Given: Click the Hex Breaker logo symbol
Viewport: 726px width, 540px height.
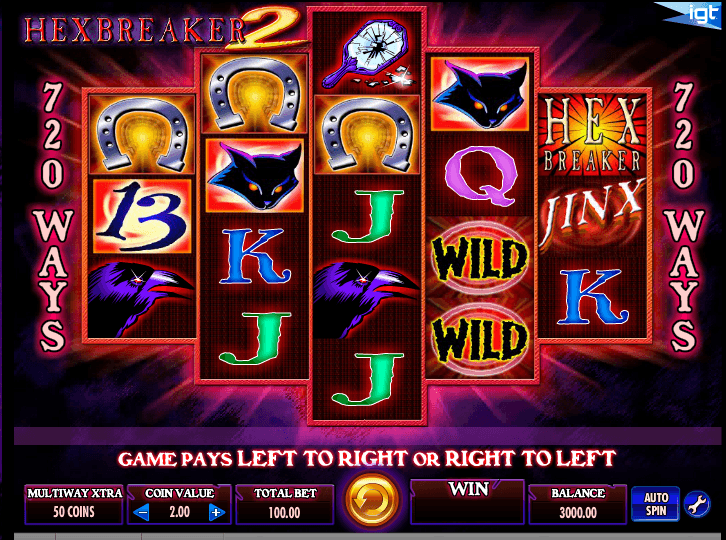Looking at the screenshot, I should [x=593, y=134].
